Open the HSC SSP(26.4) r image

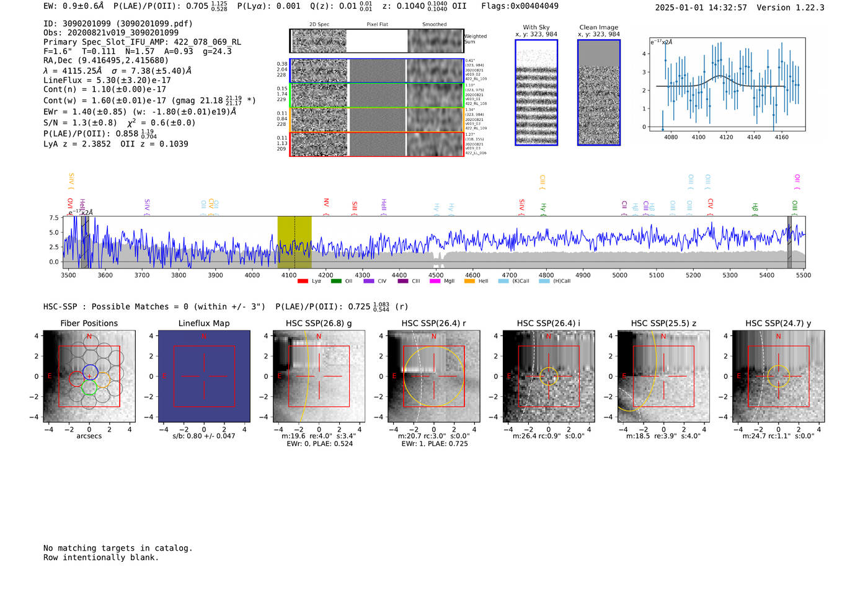pyautogui.click(x=434, y=376)
